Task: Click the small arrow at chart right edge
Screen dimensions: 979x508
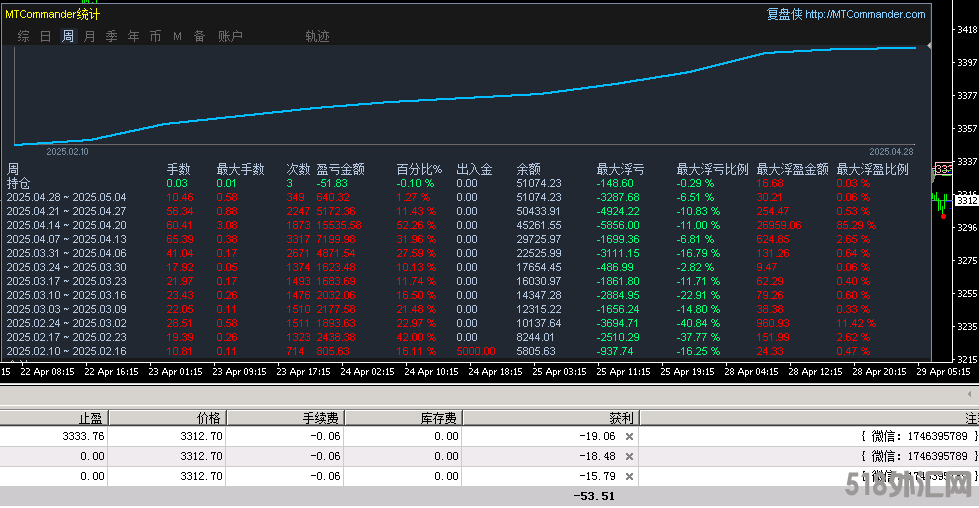Action: point(929,46)
